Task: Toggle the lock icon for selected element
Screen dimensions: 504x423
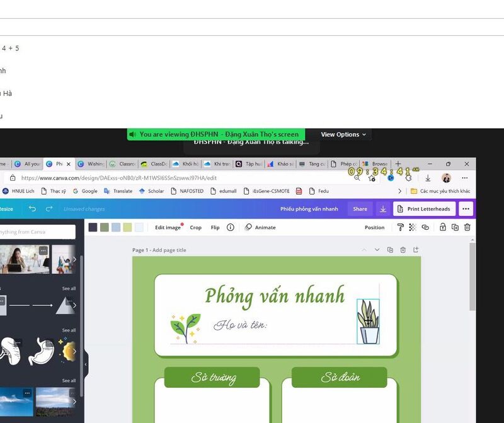Action: [443, 227]
